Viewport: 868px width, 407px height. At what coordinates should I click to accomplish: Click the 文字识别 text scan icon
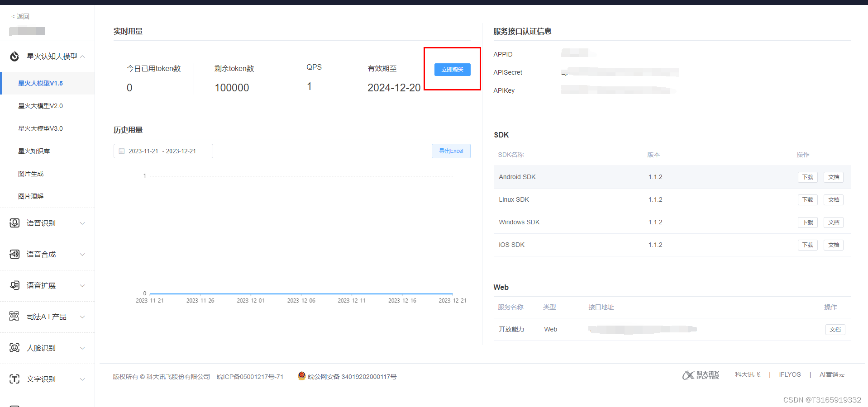pos(14,379)
